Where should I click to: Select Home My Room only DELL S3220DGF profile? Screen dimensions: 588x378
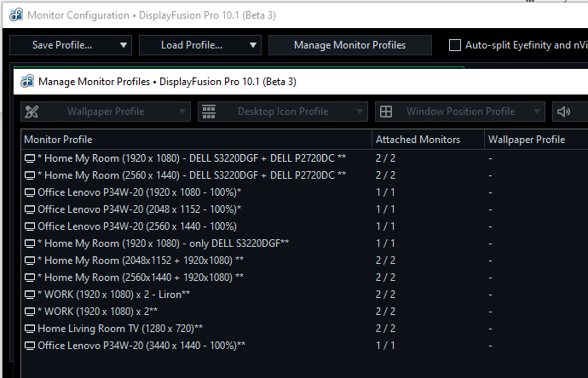coord(160,243)
